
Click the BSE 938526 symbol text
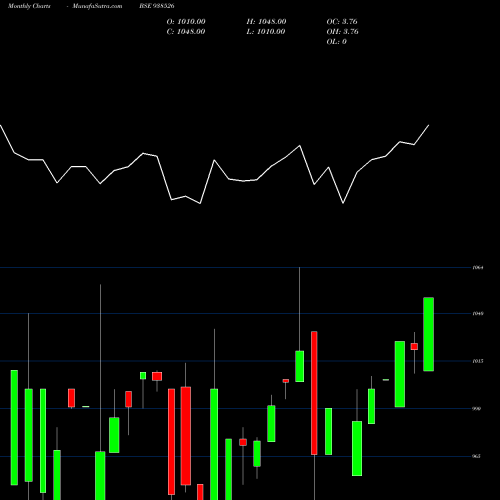click(157, 6)
